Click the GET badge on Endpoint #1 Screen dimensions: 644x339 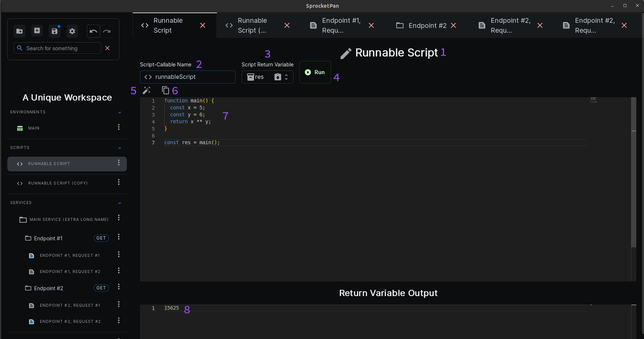pos(101,238)
